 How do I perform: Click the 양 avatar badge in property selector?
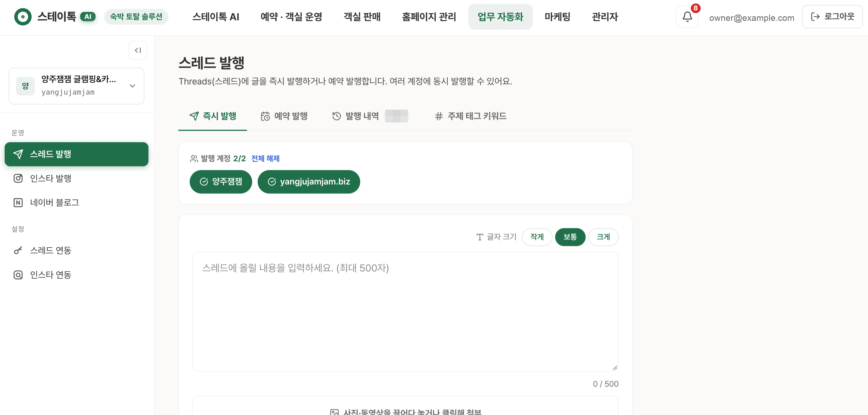[25, 86]
